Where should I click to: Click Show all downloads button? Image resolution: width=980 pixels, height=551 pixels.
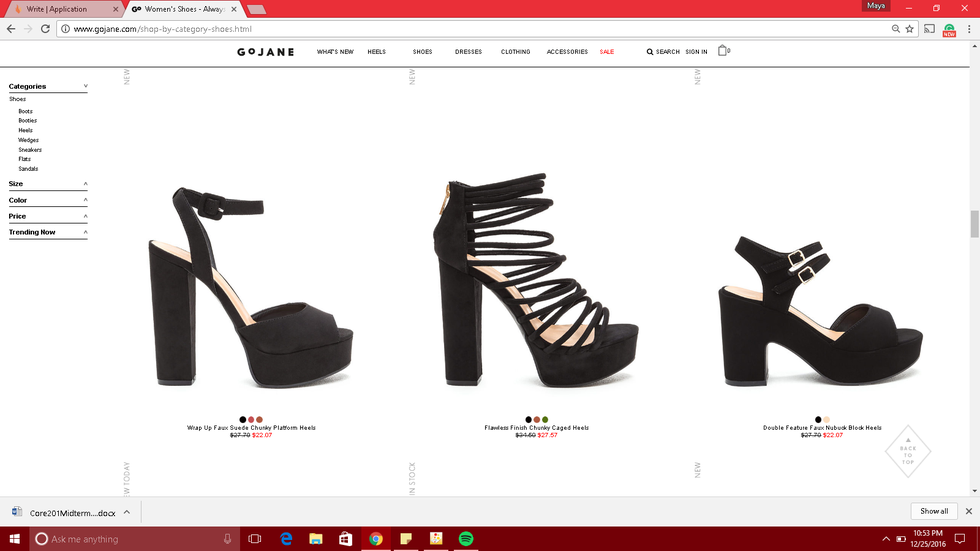933,511
